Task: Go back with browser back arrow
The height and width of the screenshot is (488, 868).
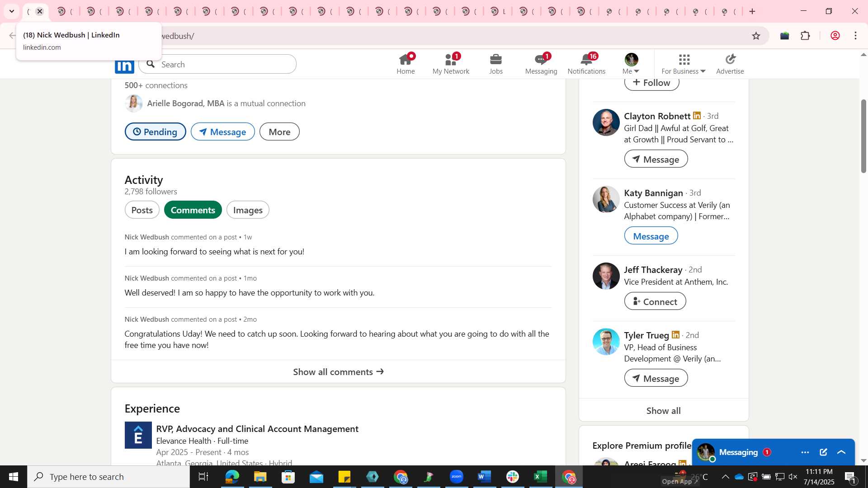Action: click(x=12, y=36)
